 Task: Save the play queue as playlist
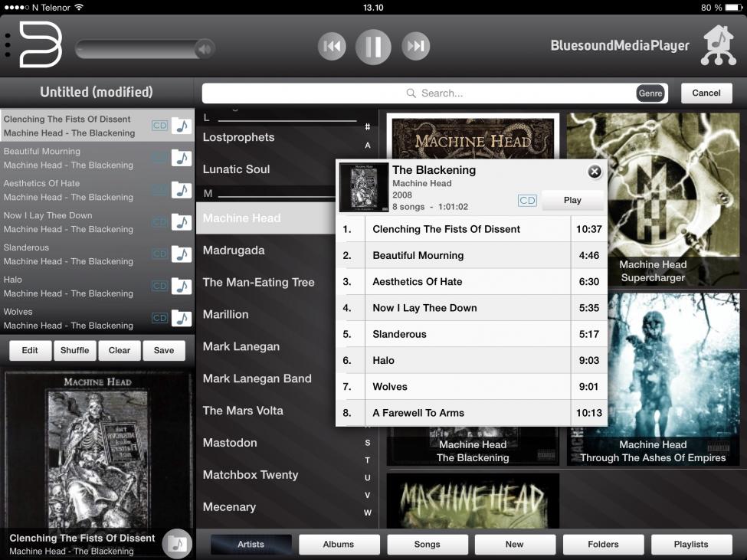tap(164, 350)
